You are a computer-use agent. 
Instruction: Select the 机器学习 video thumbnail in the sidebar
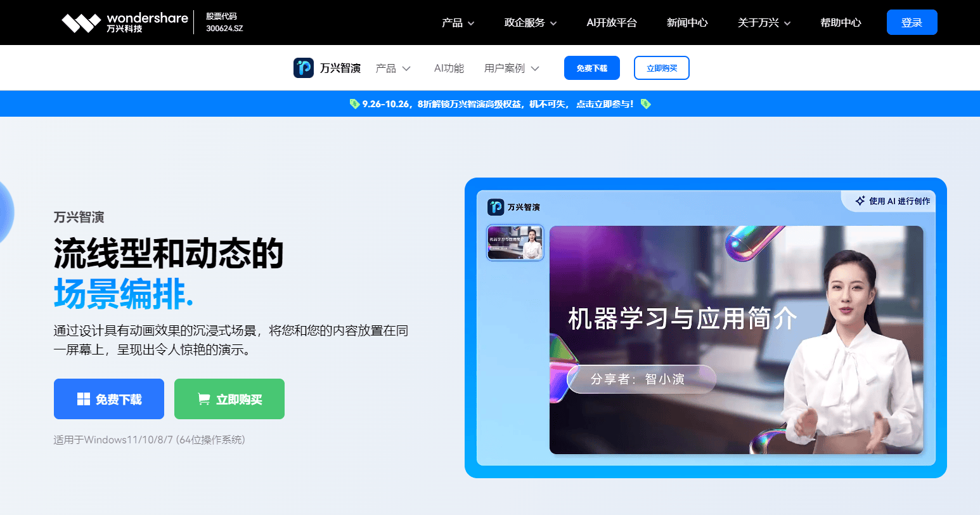point(515,242)
